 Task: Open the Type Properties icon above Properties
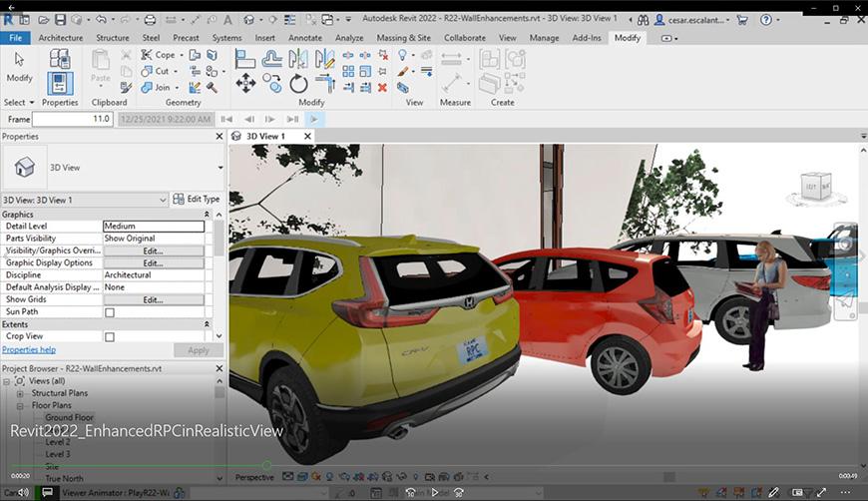[59, 58]
